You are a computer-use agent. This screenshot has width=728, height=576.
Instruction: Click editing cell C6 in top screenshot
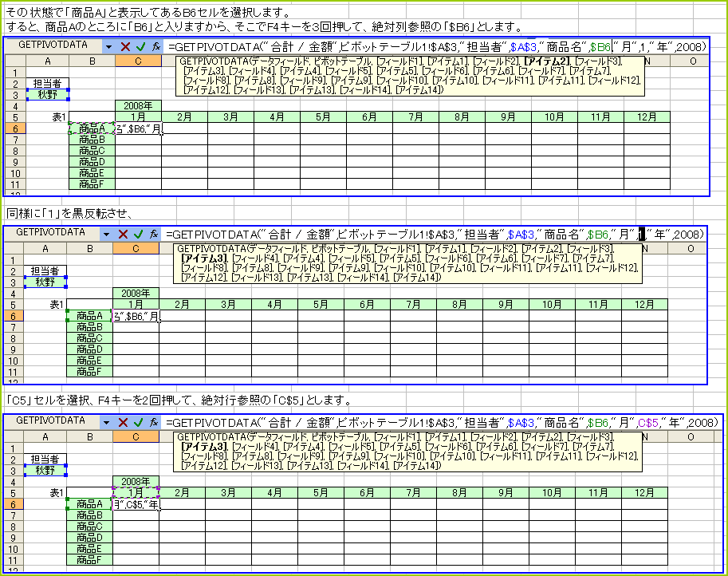[139, 128]
